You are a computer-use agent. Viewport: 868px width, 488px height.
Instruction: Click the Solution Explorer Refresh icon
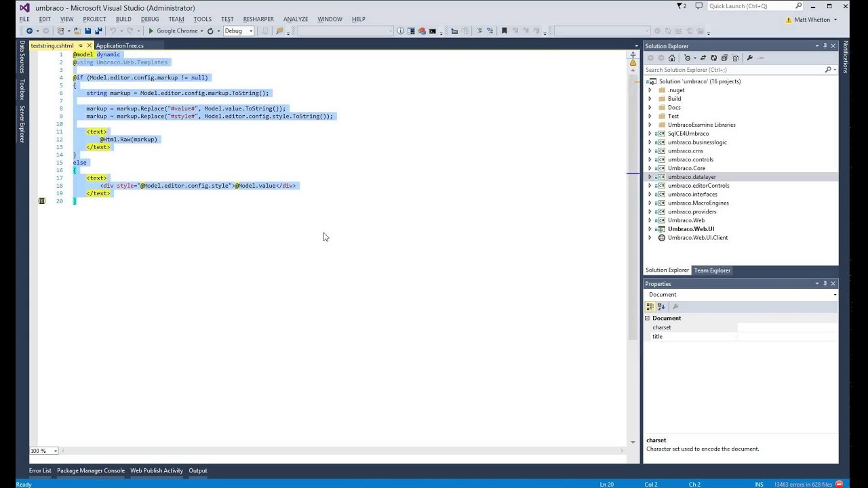coord(713,58)
